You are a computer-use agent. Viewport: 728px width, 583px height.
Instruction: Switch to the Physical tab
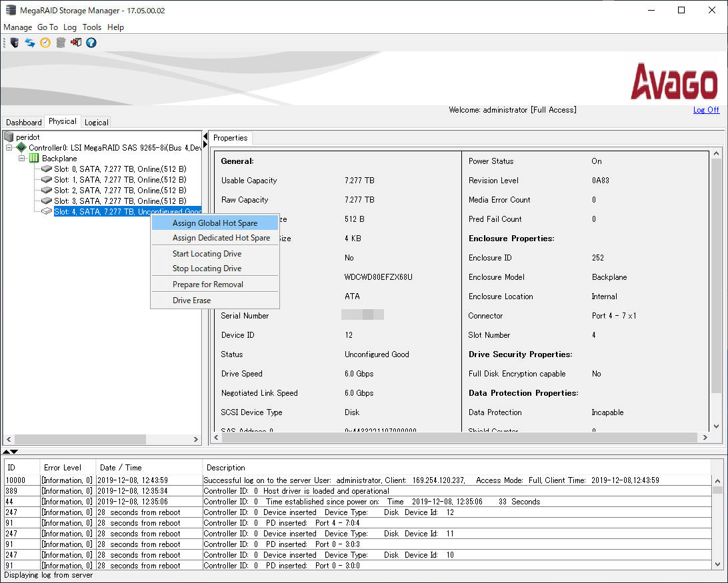[x=63, y=121]
